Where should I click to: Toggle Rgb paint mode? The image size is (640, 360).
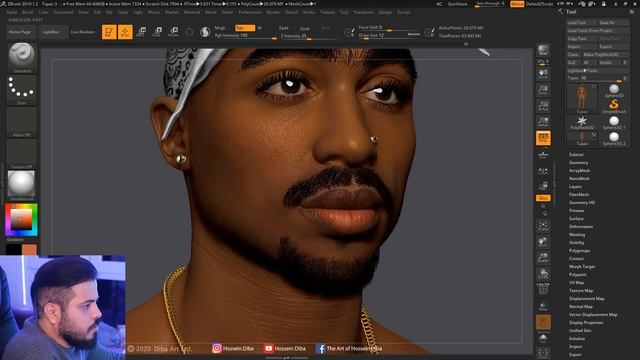tap(244, 28)
